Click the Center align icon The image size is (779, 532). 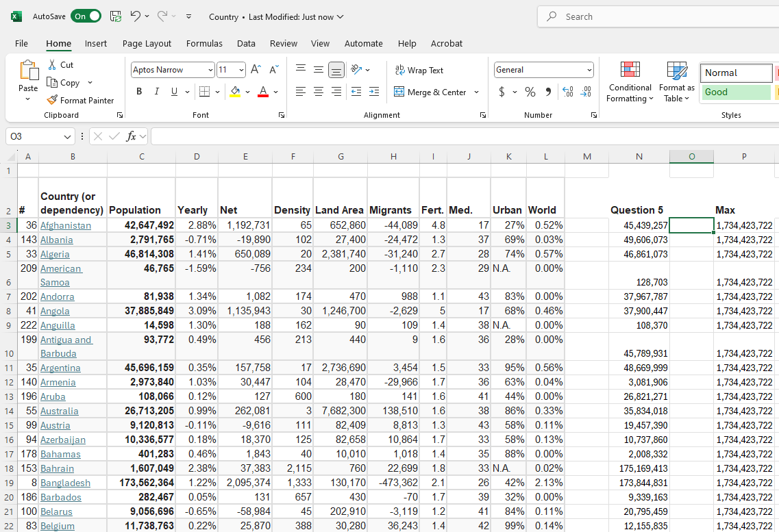tap(319, 92)
